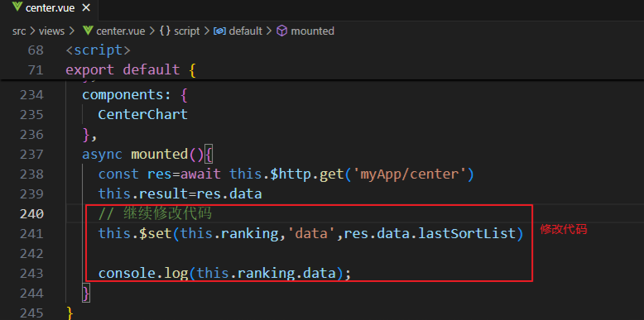Click Vue icon in center.vue breadcrumb
The height and width of the screenshot is (320, 644).
pos(88,31)
